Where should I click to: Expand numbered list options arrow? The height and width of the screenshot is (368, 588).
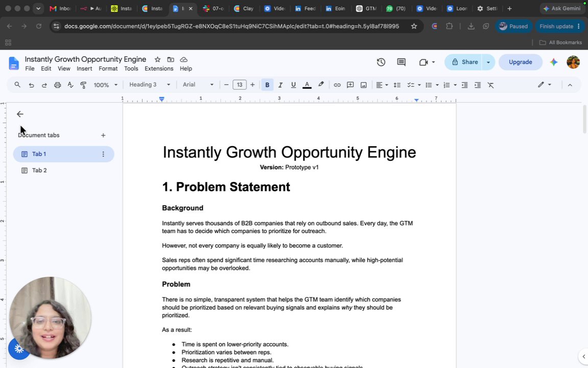[x=455, y=85]
